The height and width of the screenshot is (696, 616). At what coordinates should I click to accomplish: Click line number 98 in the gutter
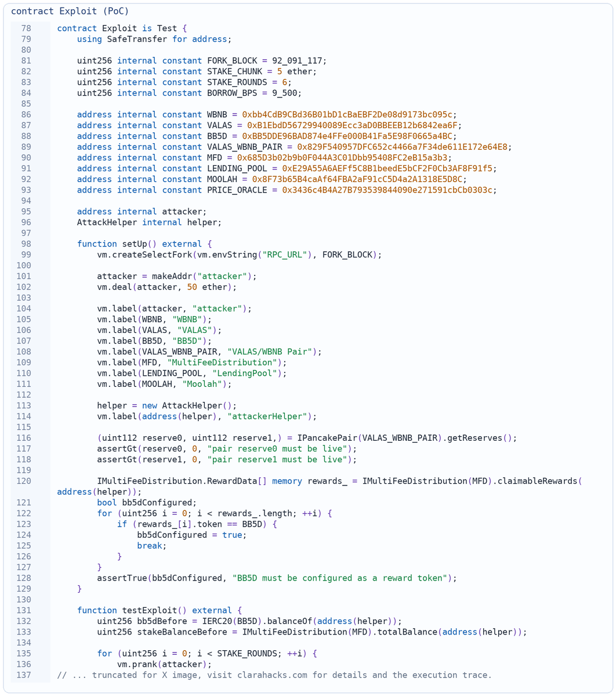[x=26, y=244]
